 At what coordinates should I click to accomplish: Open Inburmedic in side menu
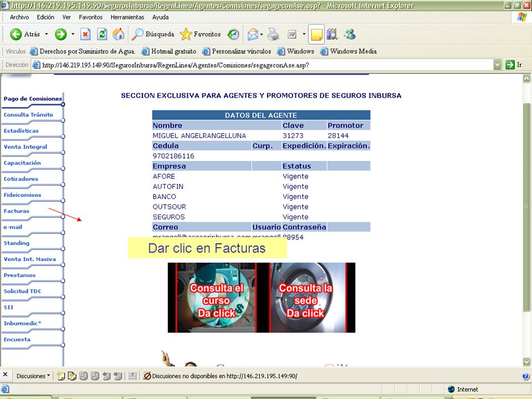point(22,323)
